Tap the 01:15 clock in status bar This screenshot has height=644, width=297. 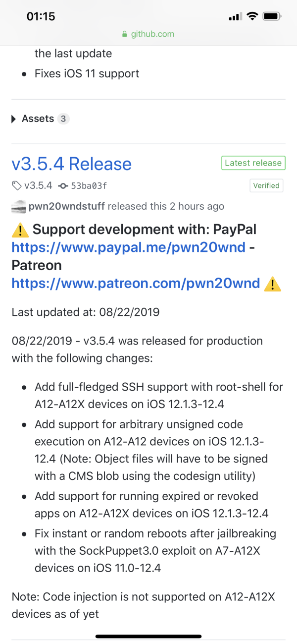pos(41,16)
